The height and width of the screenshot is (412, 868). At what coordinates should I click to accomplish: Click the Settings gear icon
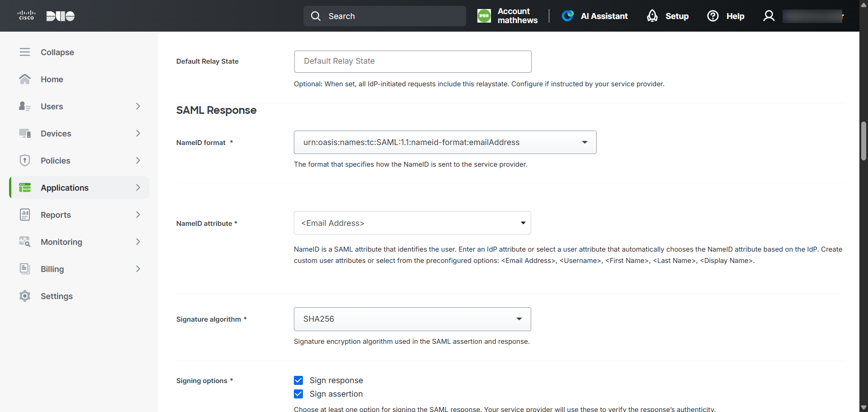(x=25, y=296)
